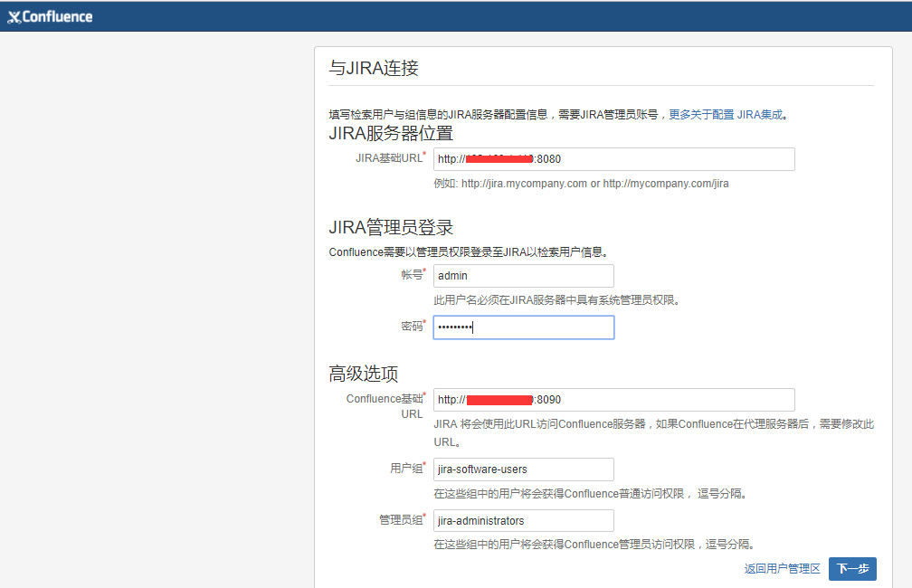Click the 用户组 label

pyautogui.click(x=407, y=469)
